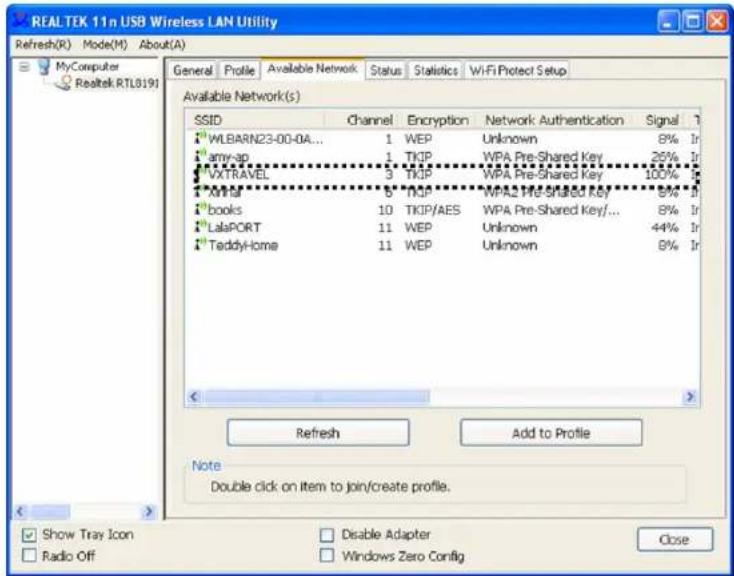
Task: Go to Wi-Fi Protect Setup tab
Action: tap(517, 71)
